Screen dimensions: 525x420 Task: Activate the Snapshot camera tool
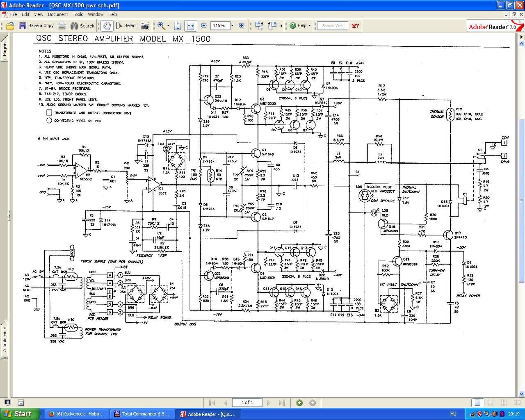coord(144,25)
